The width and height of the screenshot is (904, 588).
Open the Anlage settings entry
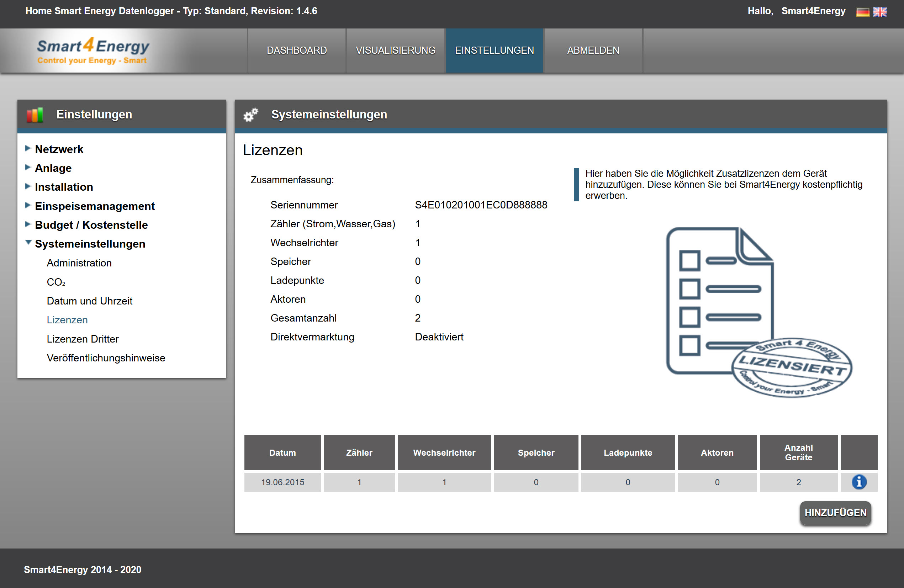pos(53,168)
